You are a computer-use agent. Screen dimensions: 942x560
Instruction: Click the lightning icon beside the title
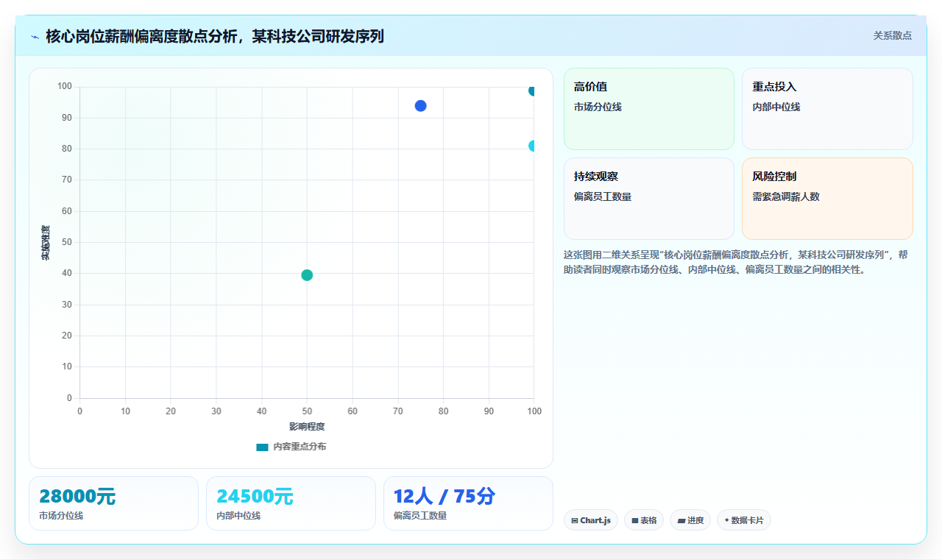[35, 37]
